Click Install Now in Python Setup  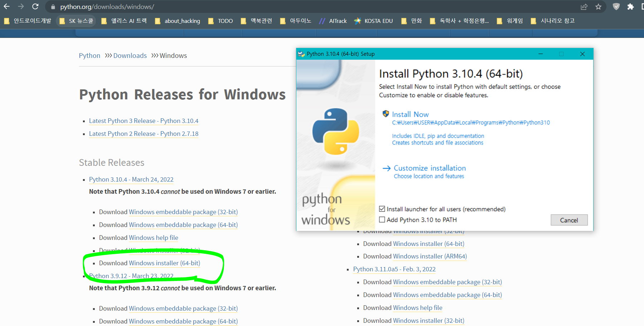click(x=410, y=114)
